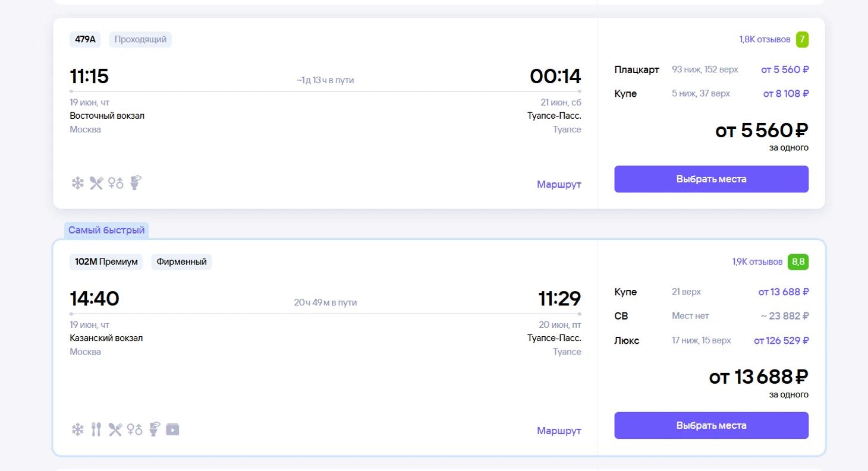Click crossed spoon-and-fork dining icon on train 479А

click(96, 184)
